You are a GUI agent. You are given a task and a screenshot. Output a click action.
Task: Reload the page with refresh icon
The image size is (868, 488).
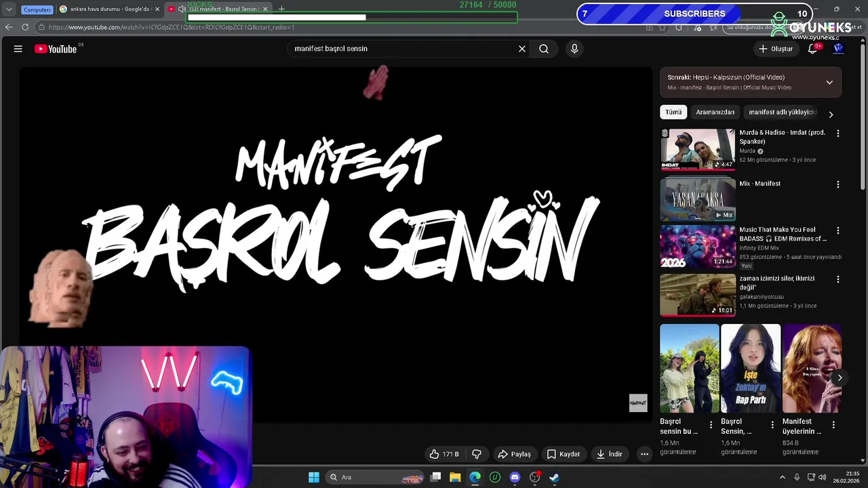(25, 27)
